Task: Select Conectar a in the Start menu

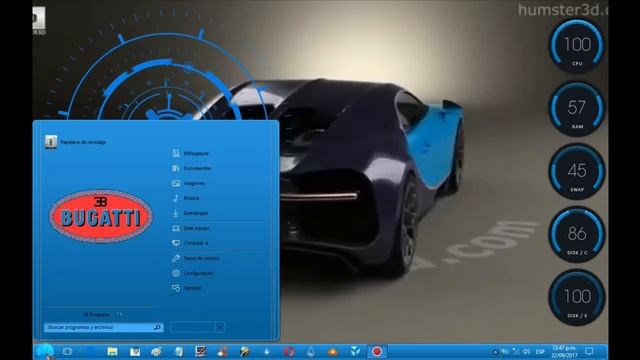Action: (x=190, y=243)
